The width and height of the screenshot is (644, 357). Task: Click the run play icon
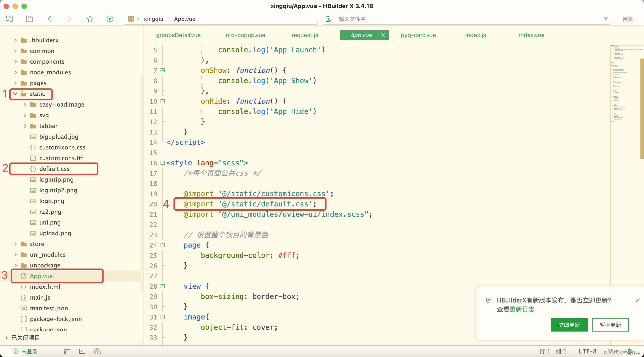110,19
